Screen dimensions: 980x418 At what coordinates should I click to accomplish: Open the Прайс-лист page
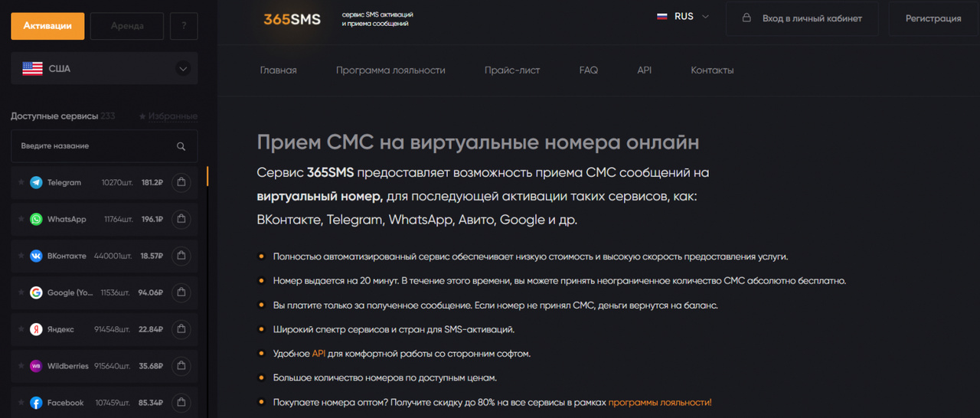point(512,70)
